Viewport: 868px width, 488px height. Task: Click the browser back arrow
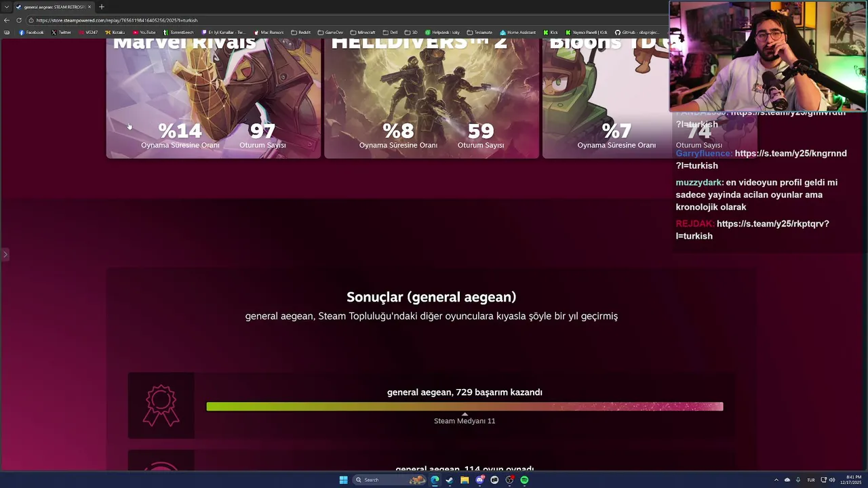pos(7,20)
